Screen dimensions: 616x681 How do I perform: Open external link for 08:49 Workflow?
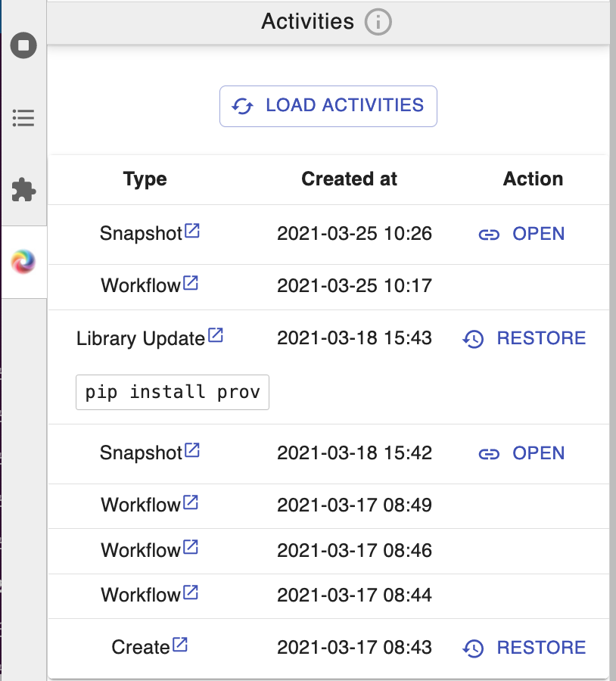coord(191,502)
